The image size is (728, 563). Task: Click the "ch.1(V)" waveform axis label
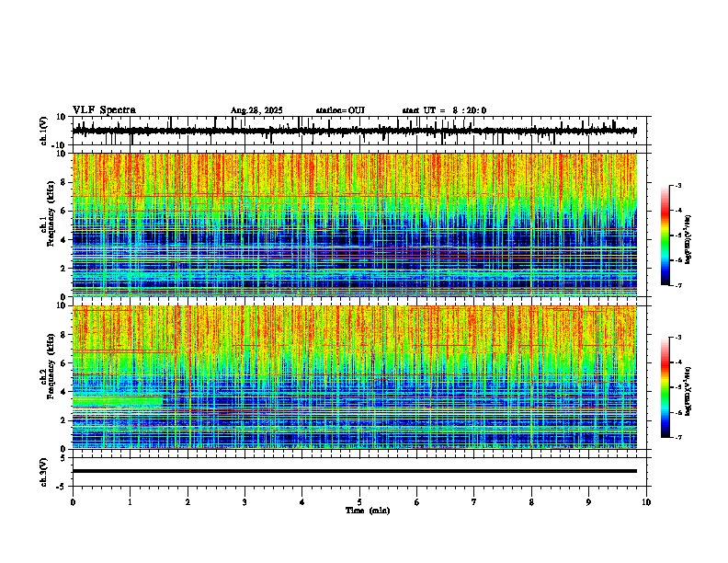pyautogui.click(x=44, y=131)
